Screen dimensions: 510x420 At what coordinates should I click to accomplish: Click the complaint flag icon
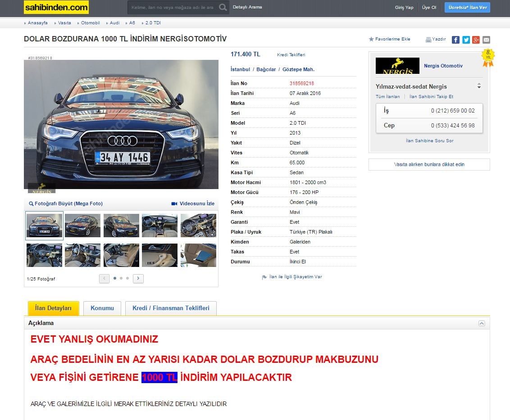(264, 277)
